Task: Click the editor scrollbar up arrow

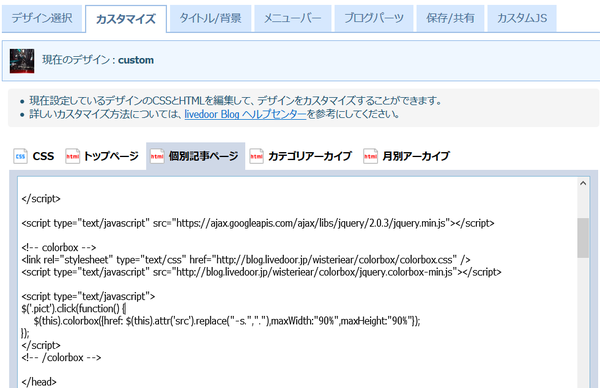Action: coord(583,183)
